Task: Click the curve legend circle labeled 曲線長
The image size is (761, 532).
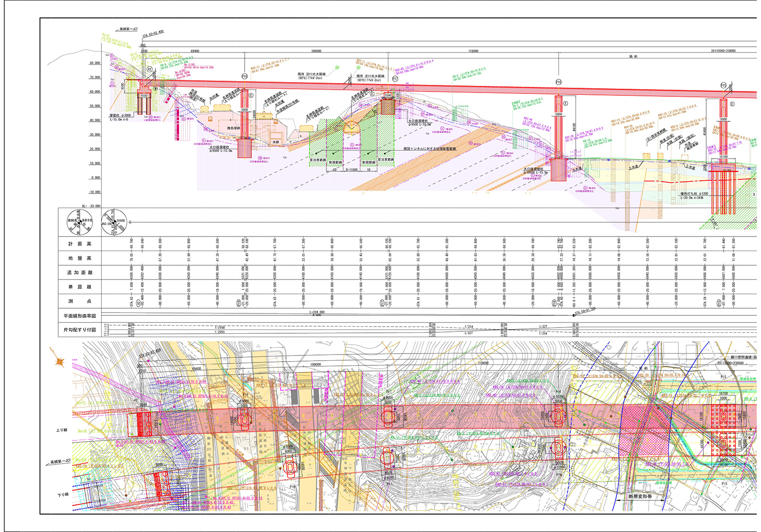Action: 79,222
